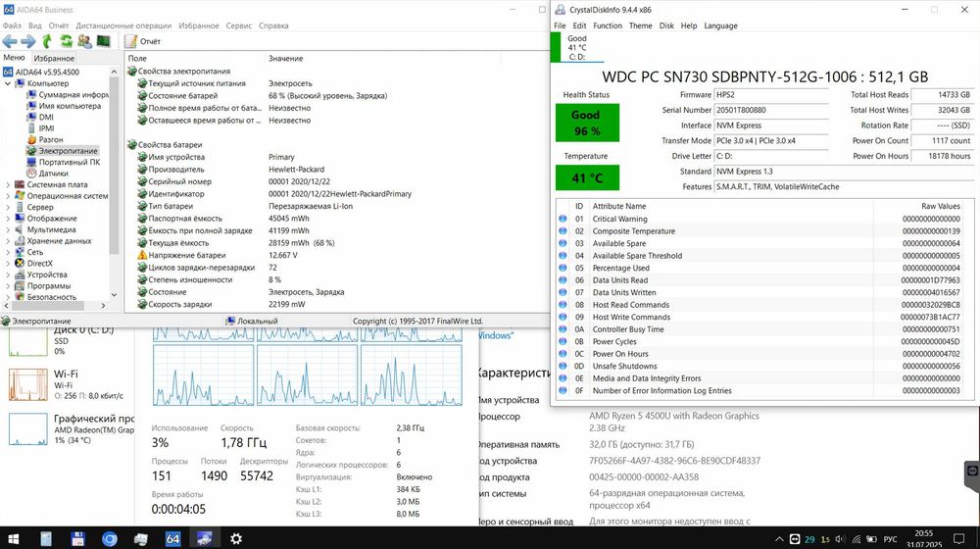The width and height of the screenshot is (980, 549).
Task: Click the Raw Values column header
Action: [x=940, y=206]
